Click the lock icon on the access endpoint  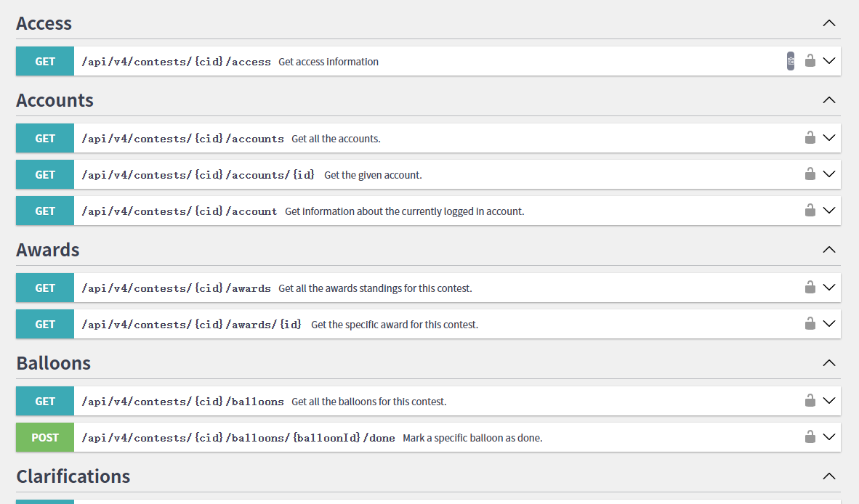pos(810,61)
